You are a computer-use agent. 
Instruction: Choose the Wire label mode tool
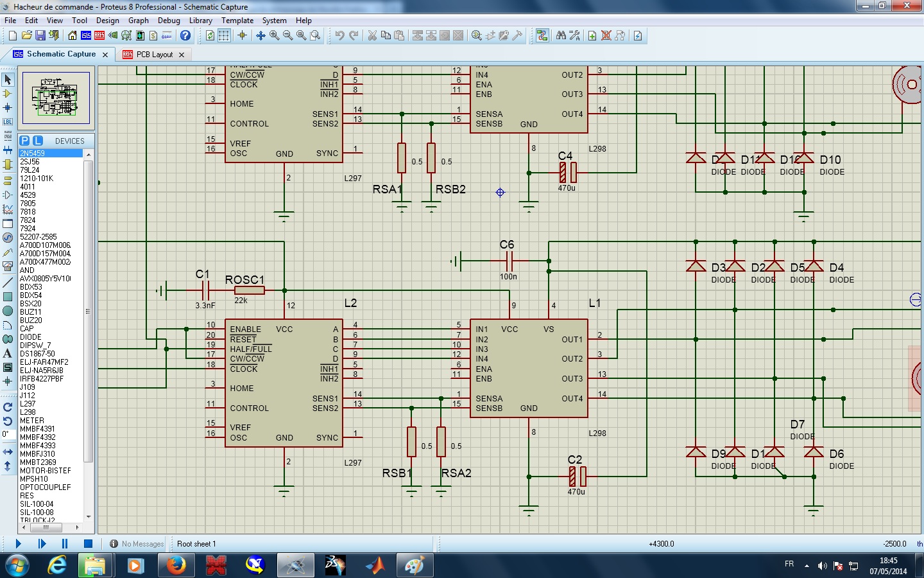8,121
